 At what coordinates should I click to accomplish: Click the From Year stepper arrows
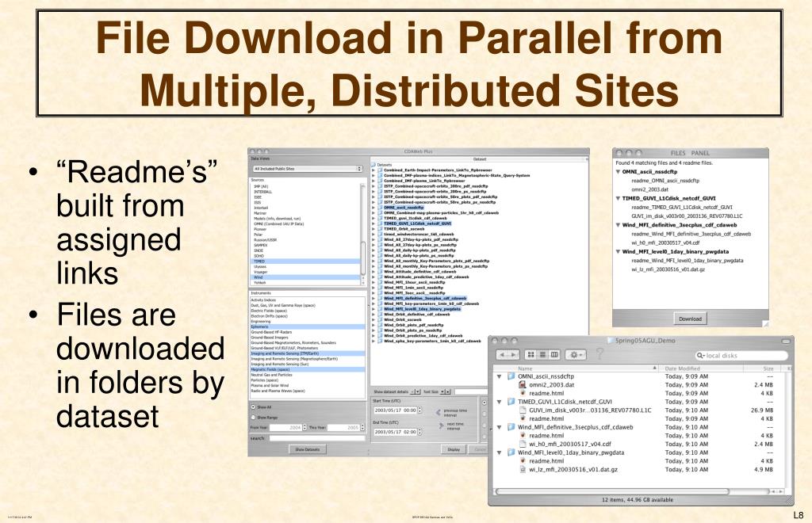(304, 427)
